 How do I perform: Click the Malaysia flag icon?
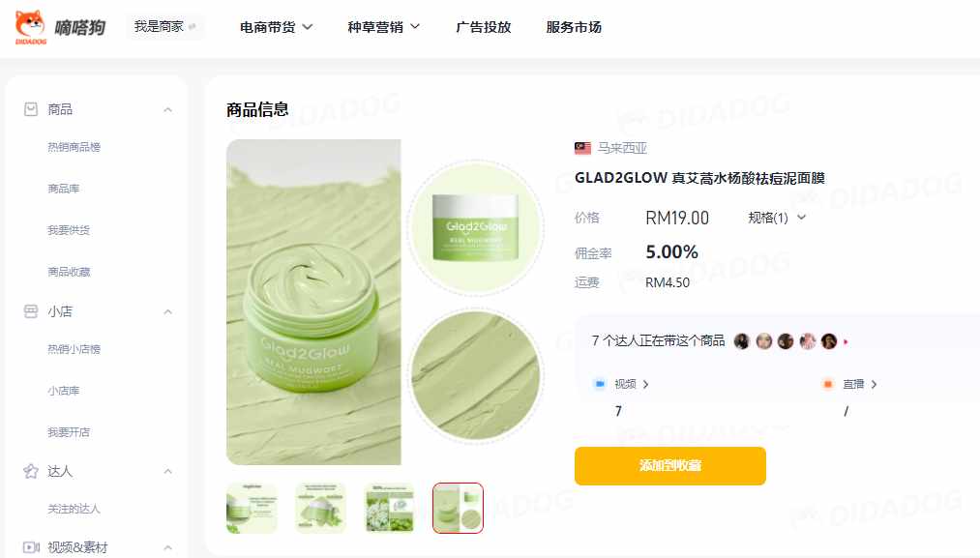(582, 148)
